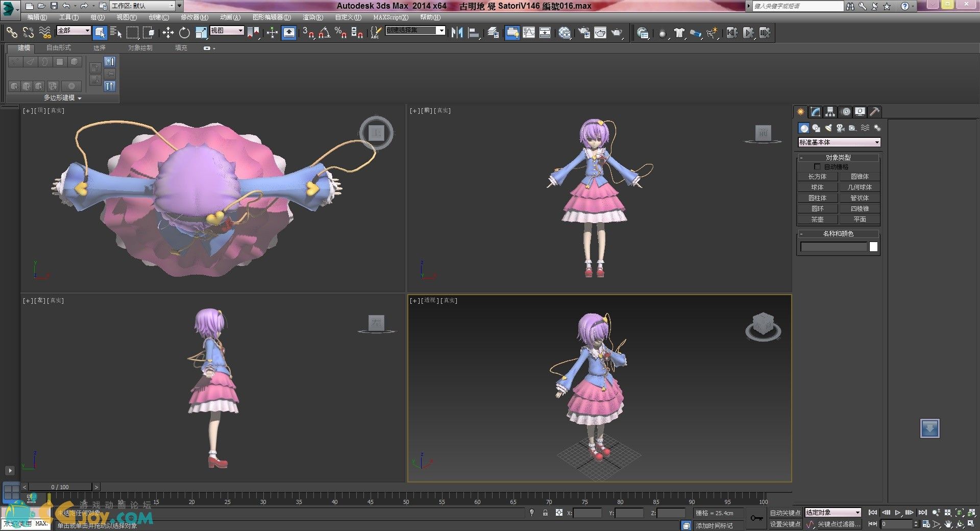Open the Material Editor icon
The height and width of the screenshot is (531, 980).
coord(565,33)
